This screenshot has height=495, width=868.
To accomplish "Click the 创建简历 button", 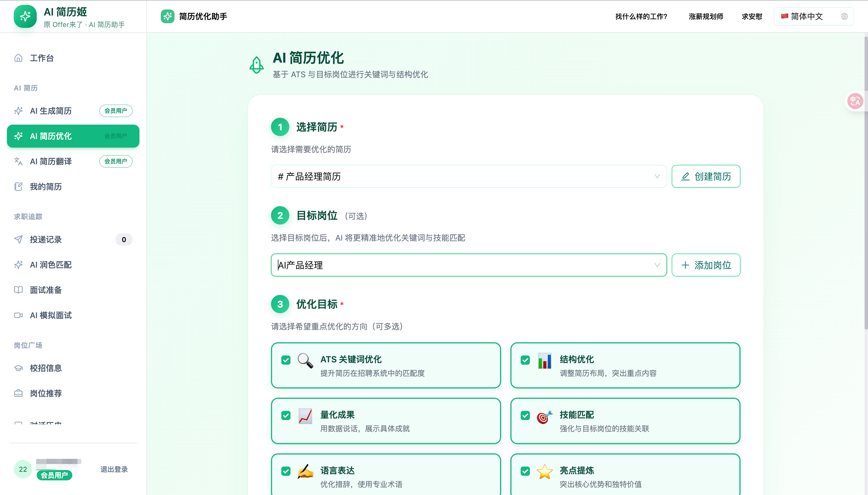I will click(706, 177).
